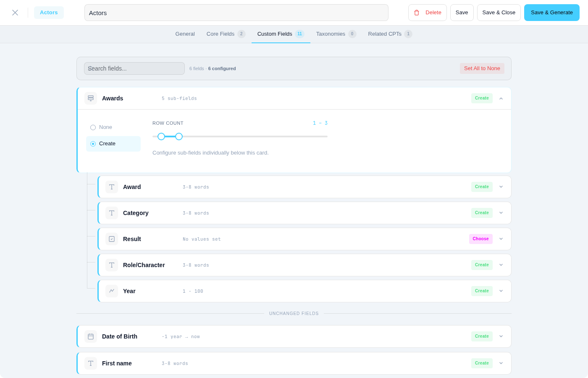Click the text icon next to Category

point(112,213)
